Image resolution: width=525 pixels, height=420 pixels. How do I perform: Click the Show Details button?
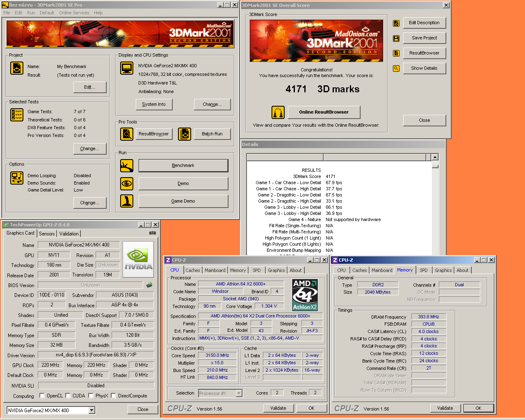coord(425,68)
